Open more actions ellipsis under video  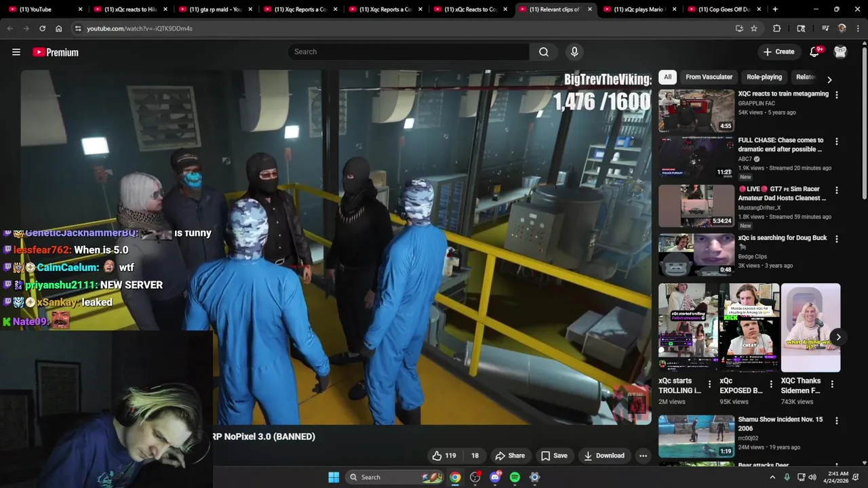click(x=643, y=455)
